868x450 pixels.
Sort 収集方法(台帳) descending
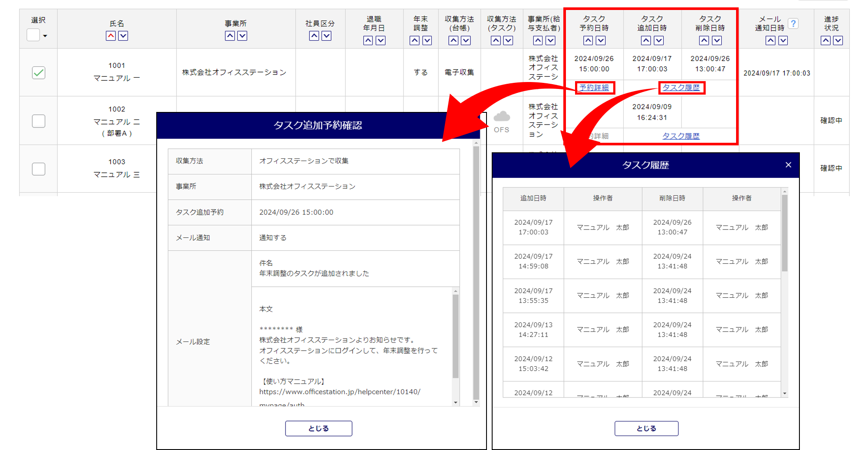point(466,40)
